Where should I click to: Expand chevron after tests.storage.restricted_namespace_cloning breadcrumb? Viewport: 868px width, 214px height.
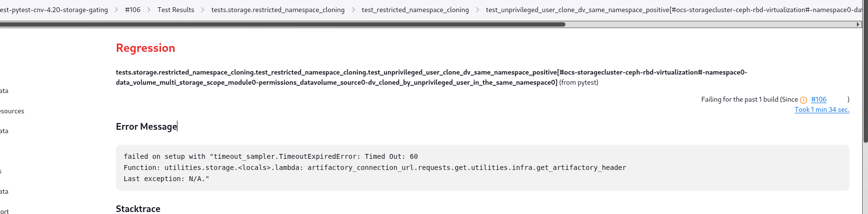tap(353, 10)
